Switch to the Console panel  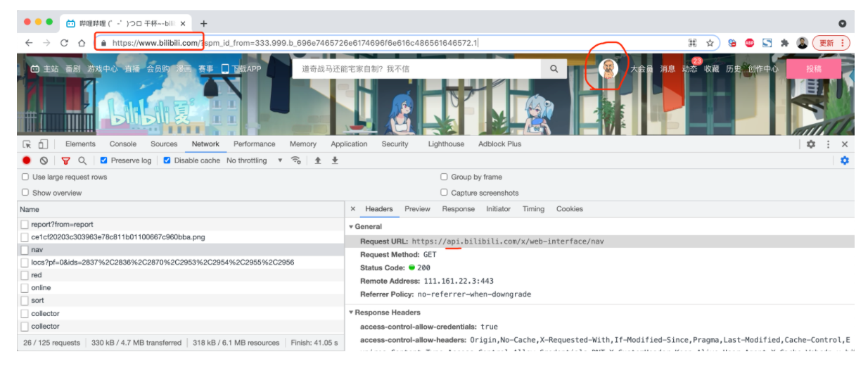pyautogui.click(x=123, y=144)
